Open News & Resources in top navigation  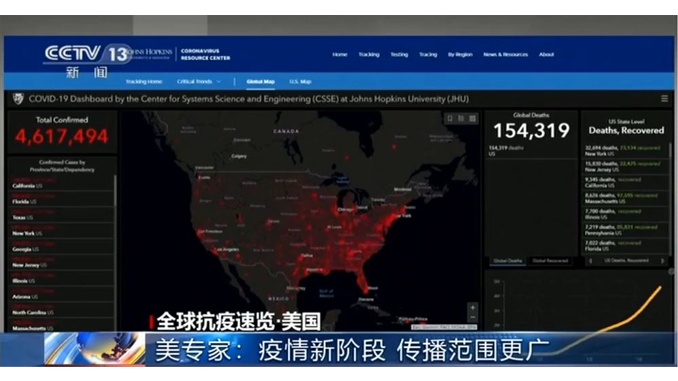(x=505, y=54)
